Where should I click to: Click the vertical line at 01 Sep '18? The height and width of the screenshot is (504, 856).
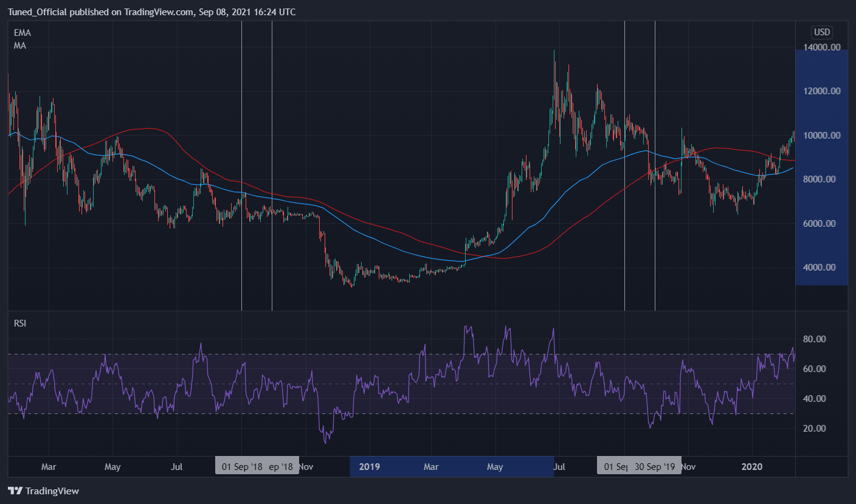(x=242, y=165)
